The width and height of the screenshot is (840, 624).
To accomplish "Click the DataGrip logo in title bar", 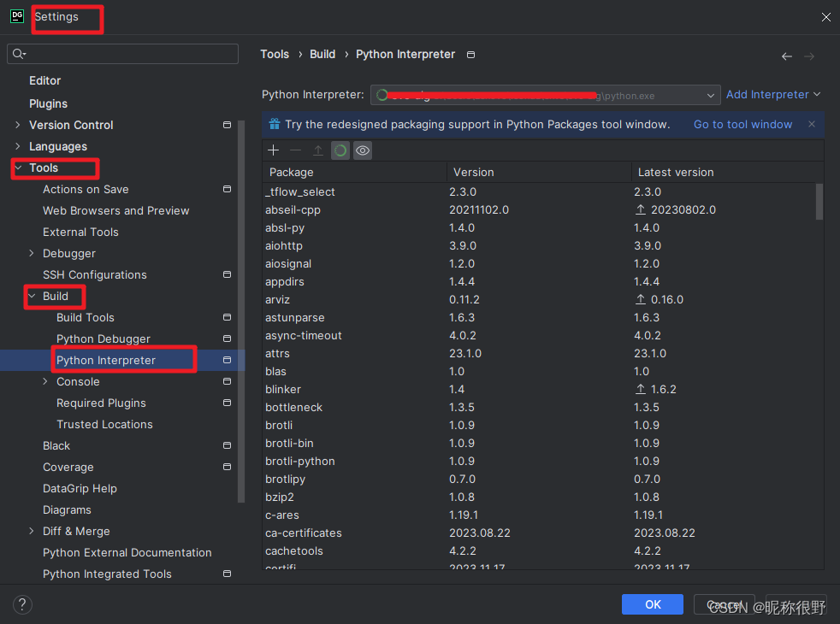I will (17, 16).
